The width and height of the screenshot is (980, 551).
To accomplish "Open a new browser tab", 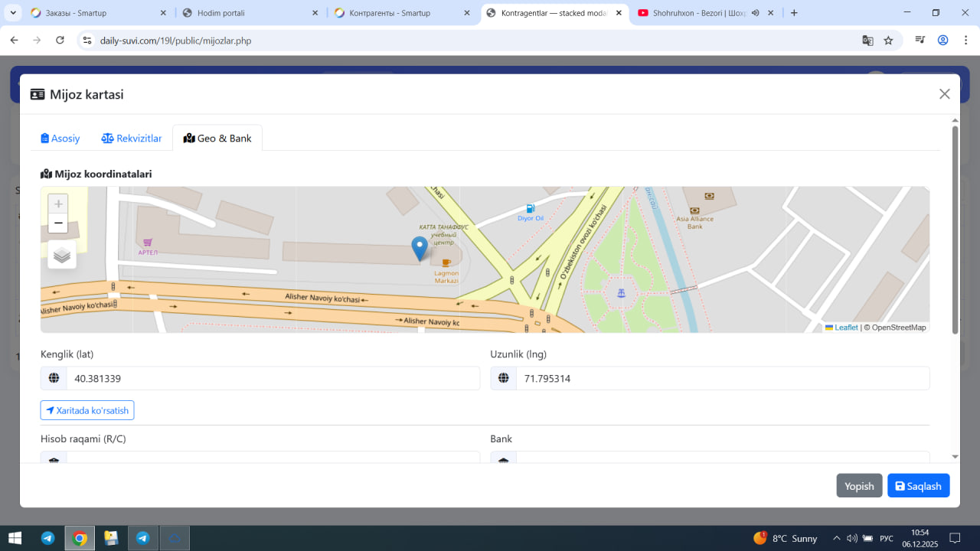I will [794, 13].
